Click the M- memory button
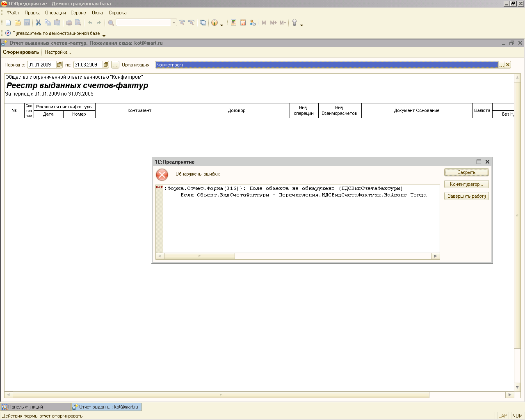Viewport: 525px width, 420px height. point(283,23)
